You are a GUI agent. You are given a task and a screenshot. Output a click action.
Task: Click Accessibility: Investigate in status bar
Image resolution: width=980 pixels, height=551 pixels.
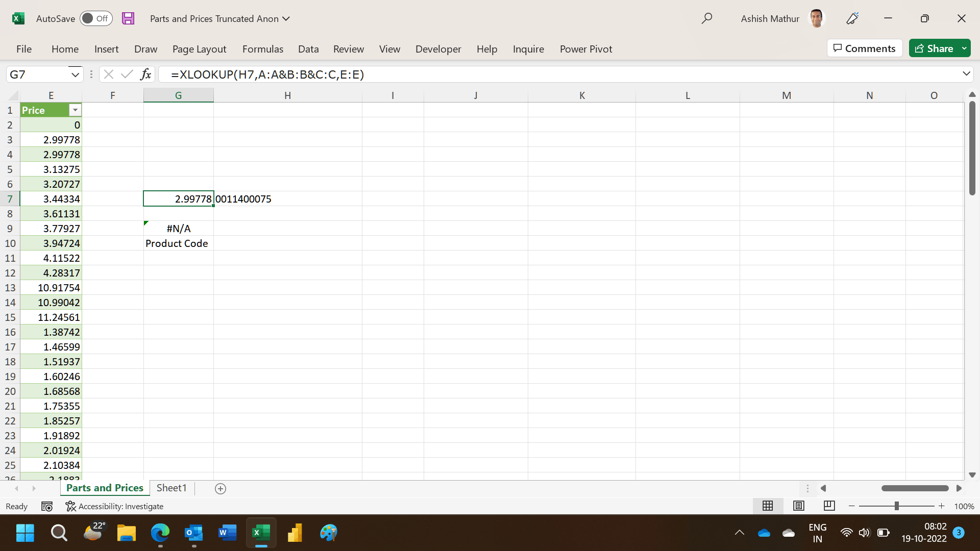(115, 506)
